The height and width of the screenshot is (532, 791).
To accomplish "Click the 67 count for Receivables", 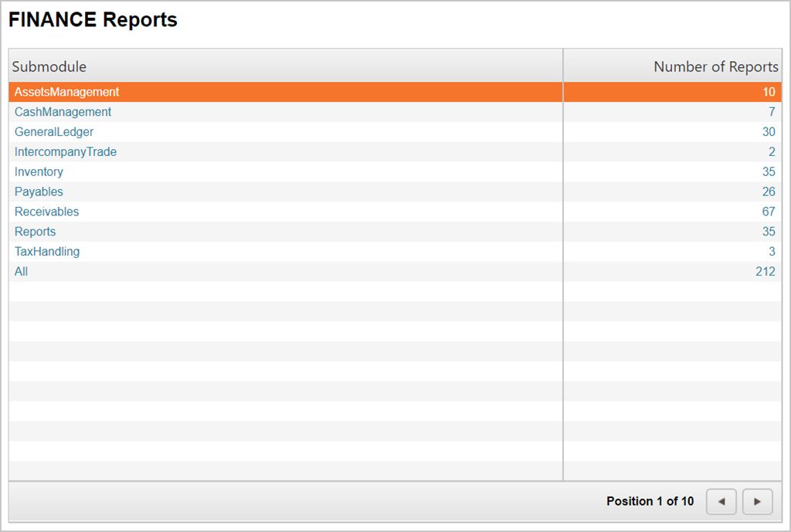I will click(768, 212).
